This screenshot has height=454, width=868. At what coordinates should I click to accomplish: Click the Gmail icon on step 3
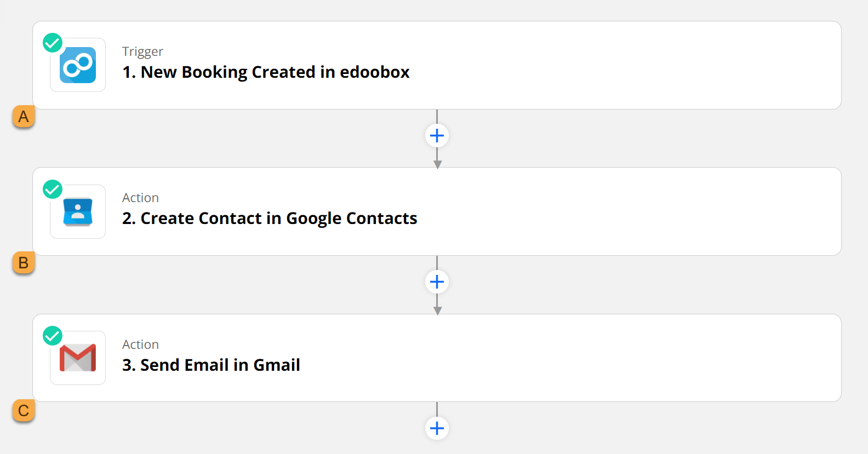click(77, 358)
